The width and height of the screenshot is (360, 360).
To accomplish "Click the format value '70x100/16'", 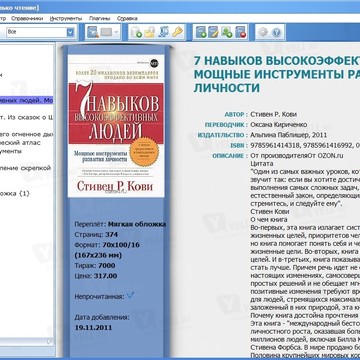I will point(121,245).
